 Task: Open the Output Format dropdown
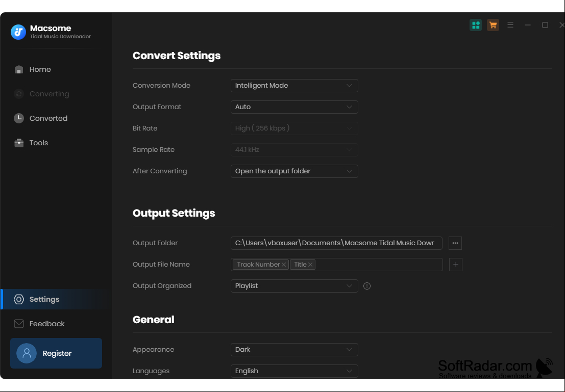[x=294, y=107]
